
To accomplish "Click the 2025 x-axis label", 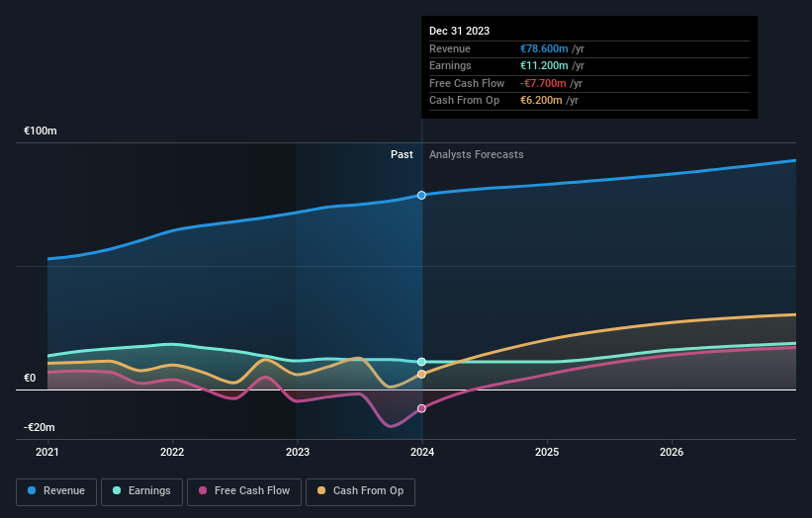I will 547,452.
